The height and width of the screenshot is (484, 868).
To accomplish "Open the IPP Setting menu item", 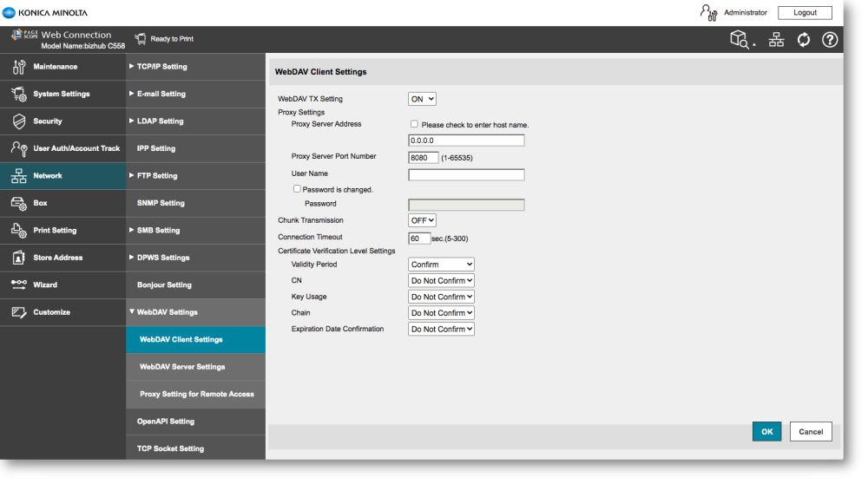I will pos(195,148).
